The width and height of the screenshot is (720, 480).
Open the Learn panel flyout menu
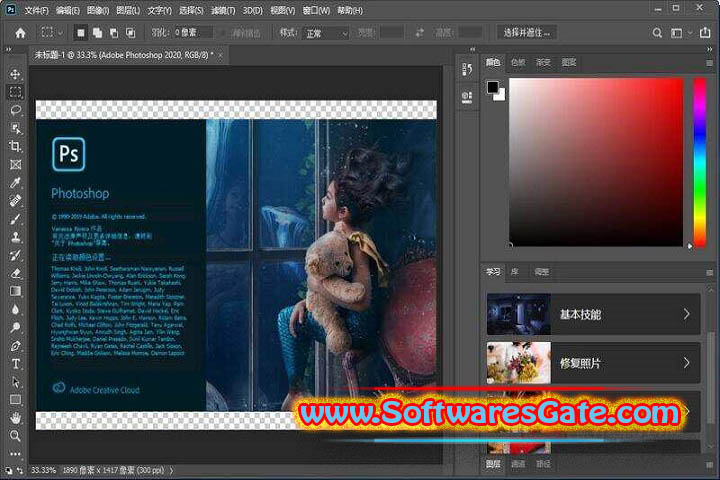[710, 272]
